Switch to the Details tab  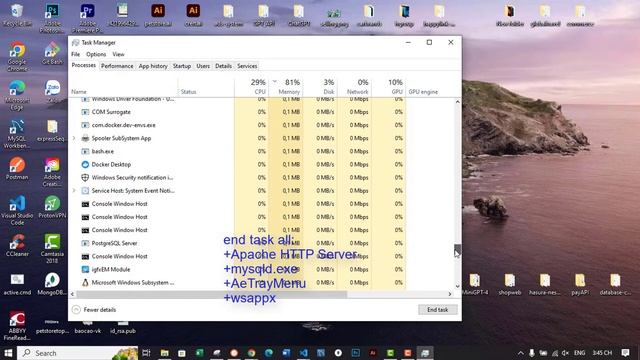223,66
